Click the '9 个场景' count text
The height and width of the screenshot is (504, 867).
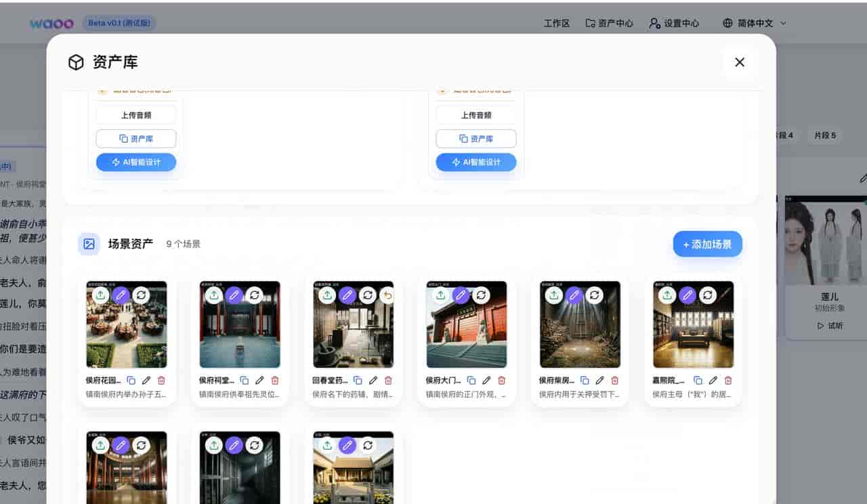click(x=184, y=245)
